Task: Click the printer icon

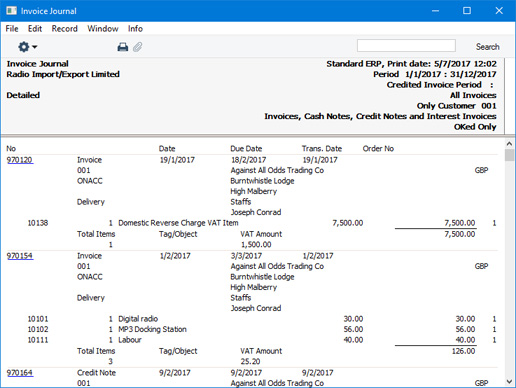Action: pos(123,47)
